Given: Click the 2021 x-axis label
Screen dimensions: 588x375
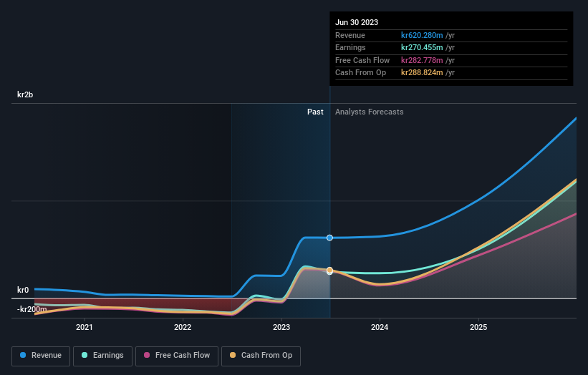Looking at the screenshot, I should (85, 328).
